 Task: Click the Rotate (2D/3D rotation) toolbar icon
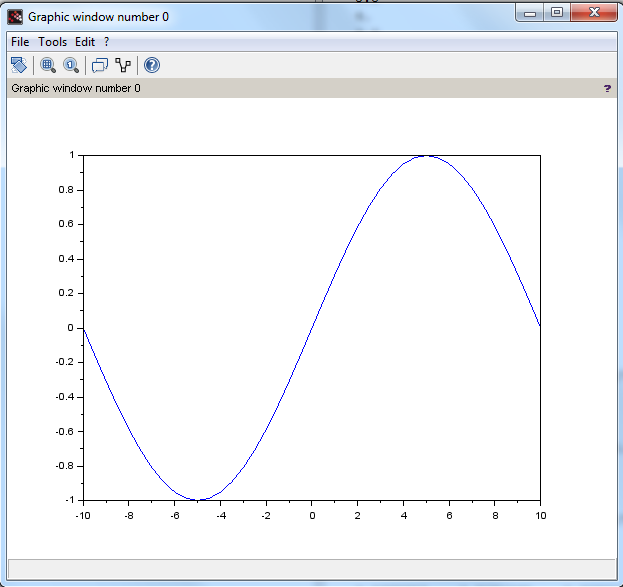19,65
